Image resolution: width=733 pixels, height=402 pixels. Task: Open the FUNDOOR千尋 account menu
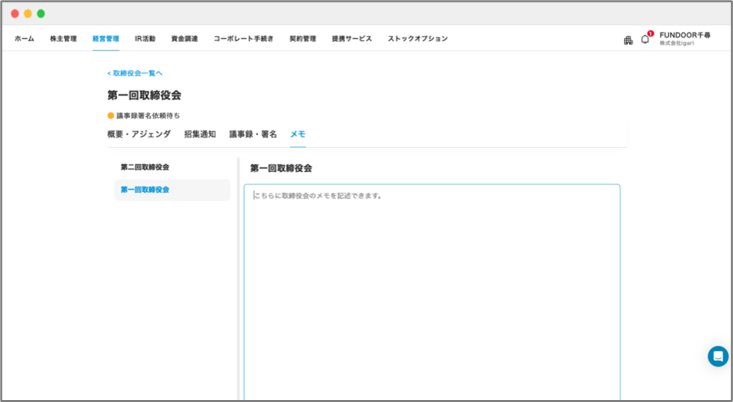coord(683,38)
